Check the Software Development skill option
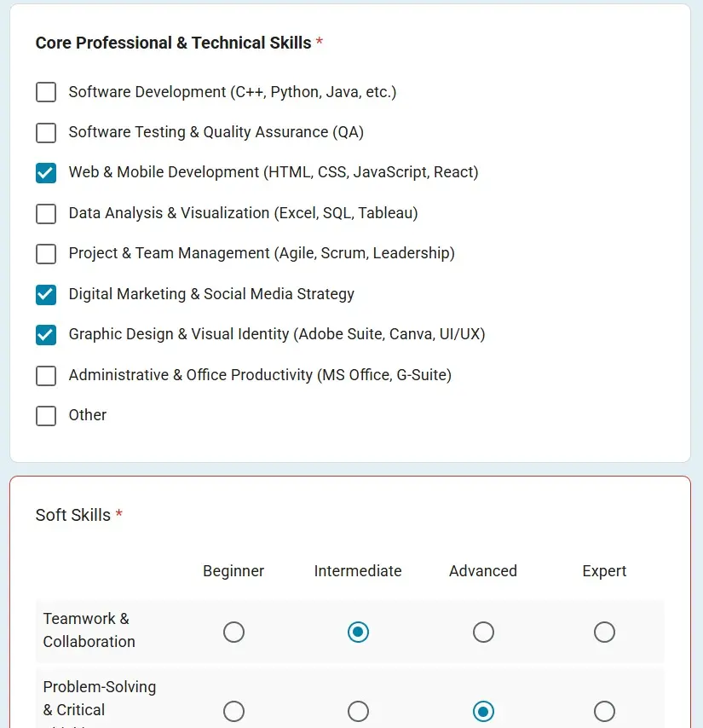Screen dimensions: 703x728 tap(46, 92)
